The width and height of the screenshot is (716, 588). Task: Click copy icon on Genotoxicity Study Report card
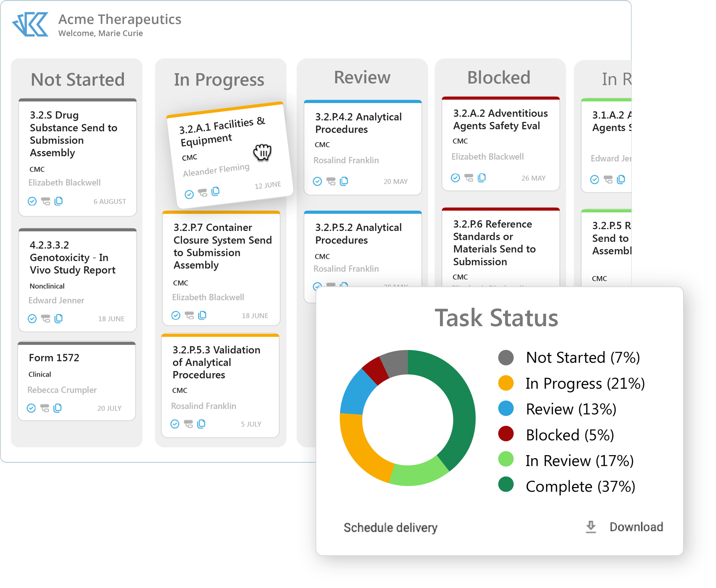pos(59,318)
